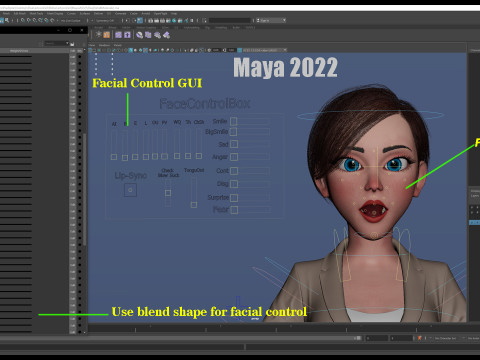Open the viewport View menu

coord(92,45)
